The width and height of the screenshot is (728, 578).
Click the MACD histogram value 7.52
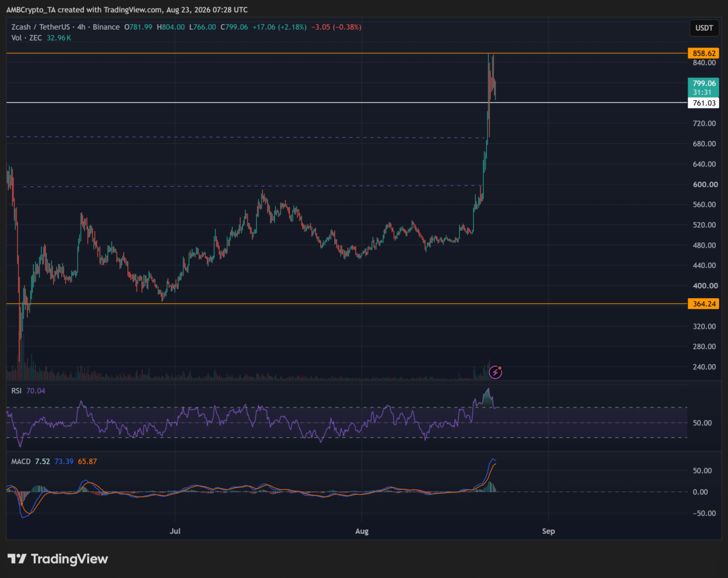(x=42, y=461)
